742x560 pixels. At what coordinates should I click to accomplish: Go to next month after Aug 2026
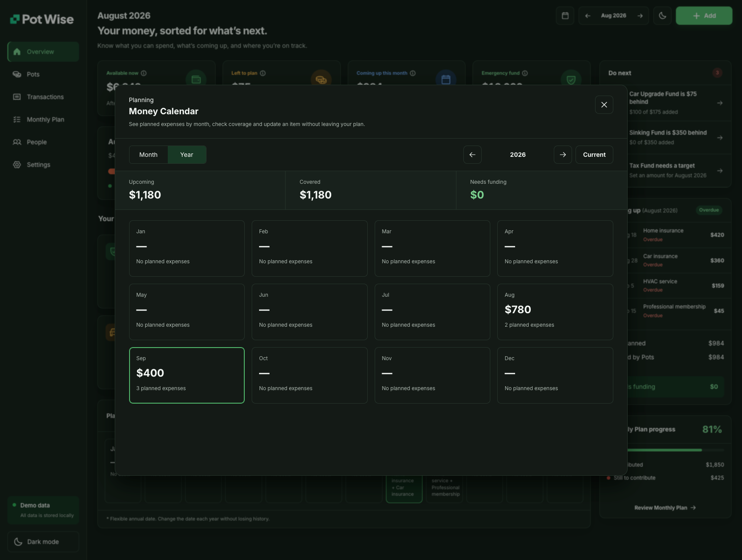click(x=640, y=16)
